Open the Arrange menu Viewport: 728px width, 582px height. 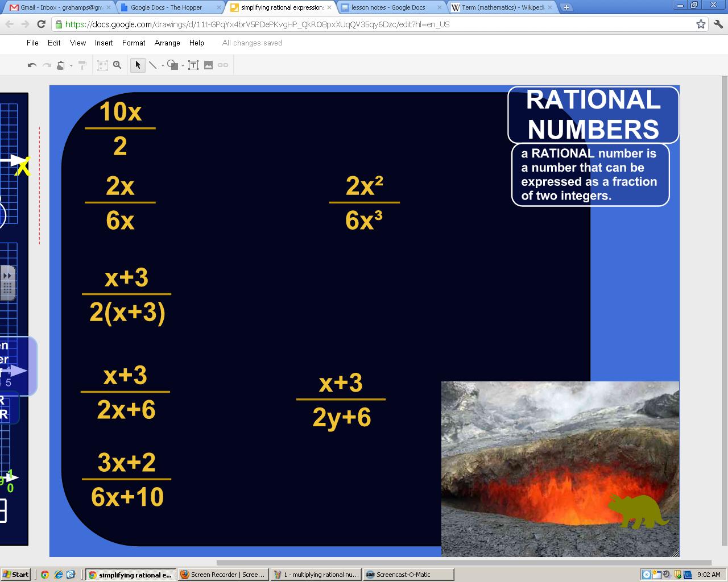click(x=167, y=43)
